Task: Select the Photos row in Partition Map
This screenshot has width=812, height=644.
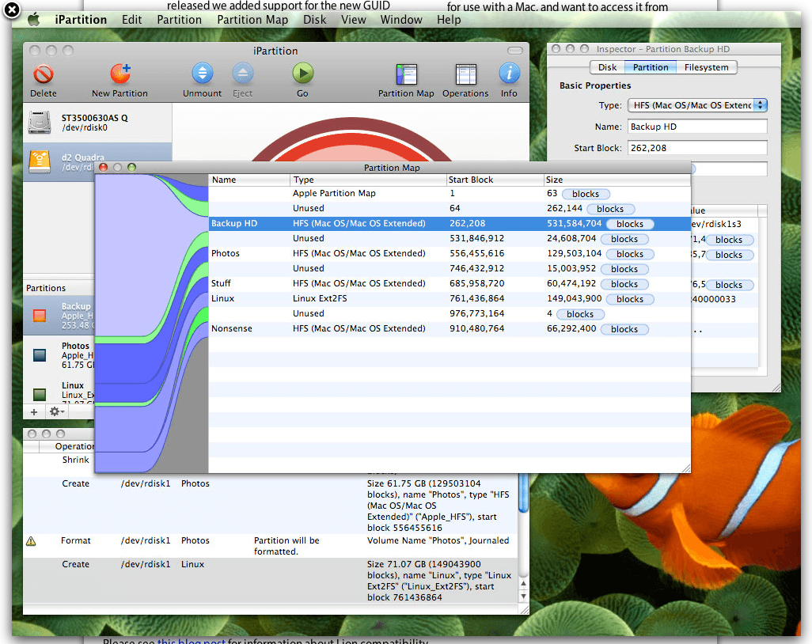Action: point(450,254)
